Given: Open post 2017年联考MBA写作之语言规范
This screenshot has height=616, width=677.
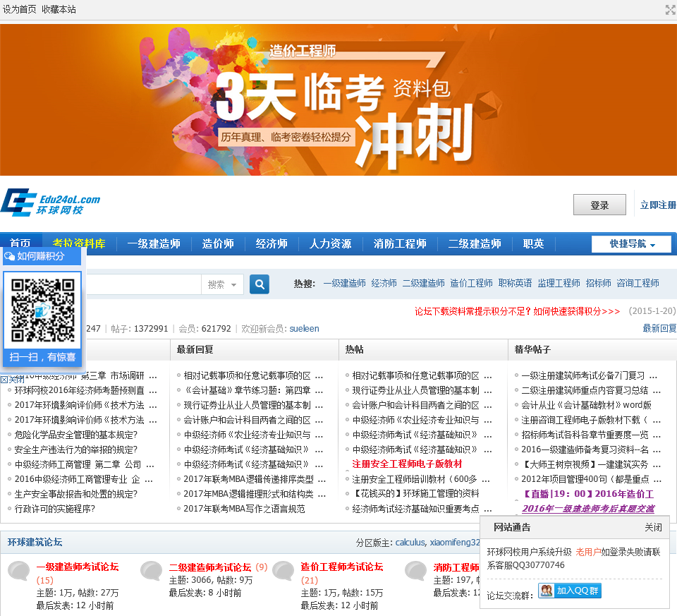Looking at the screenshot, I should coord(245,509).
